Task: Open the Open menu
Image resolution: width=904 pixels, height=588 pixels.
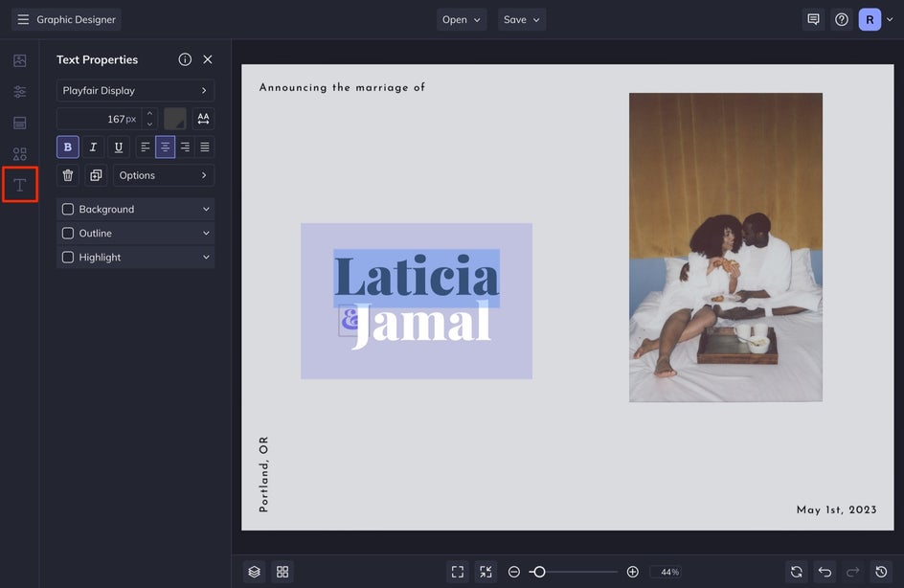Action: tap(462, 19)
